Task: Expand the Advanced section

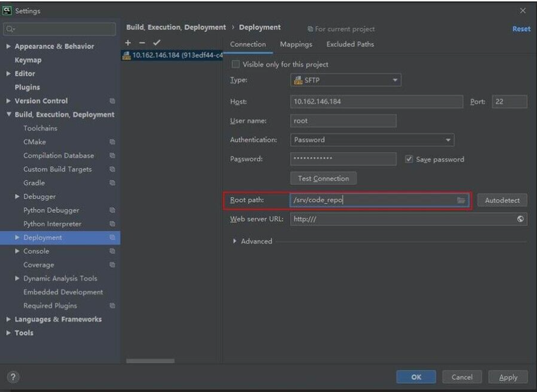Action: tap(235, 241)
